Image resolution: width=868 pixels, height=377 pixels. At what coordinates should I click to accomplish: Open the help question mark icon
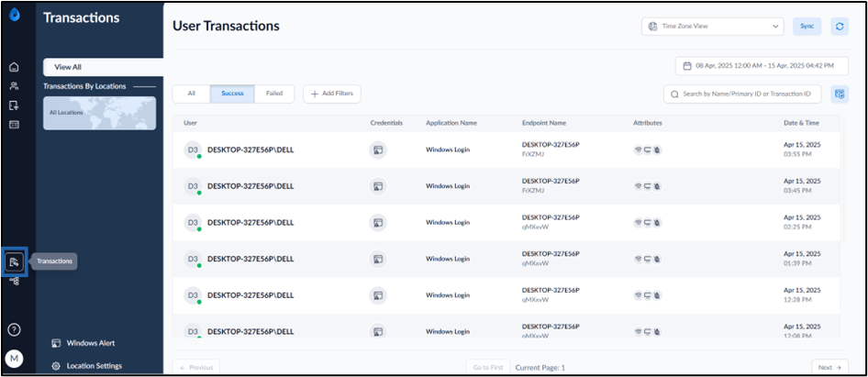pos(15,330)
